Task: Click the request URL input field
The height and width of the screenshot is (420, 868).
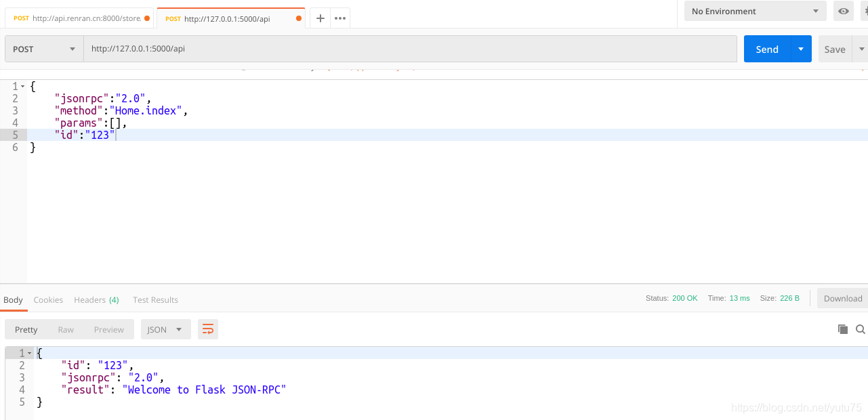Action: [x=407, y=48]
